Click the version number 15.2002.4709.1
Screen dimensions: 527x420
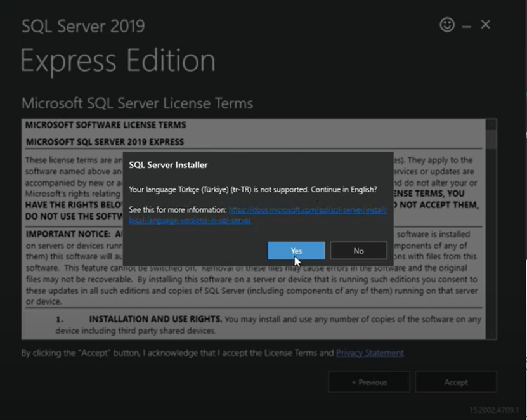[494, 410]
